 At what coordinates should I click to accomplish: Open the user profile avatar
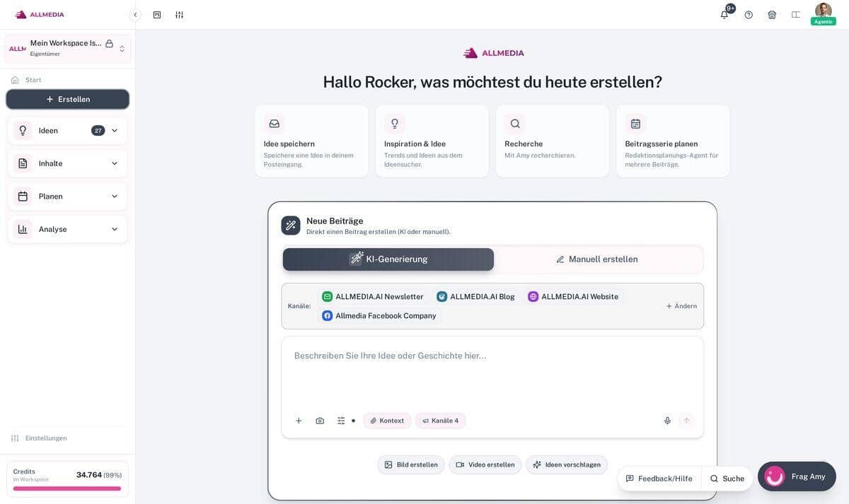click(824, 10)
